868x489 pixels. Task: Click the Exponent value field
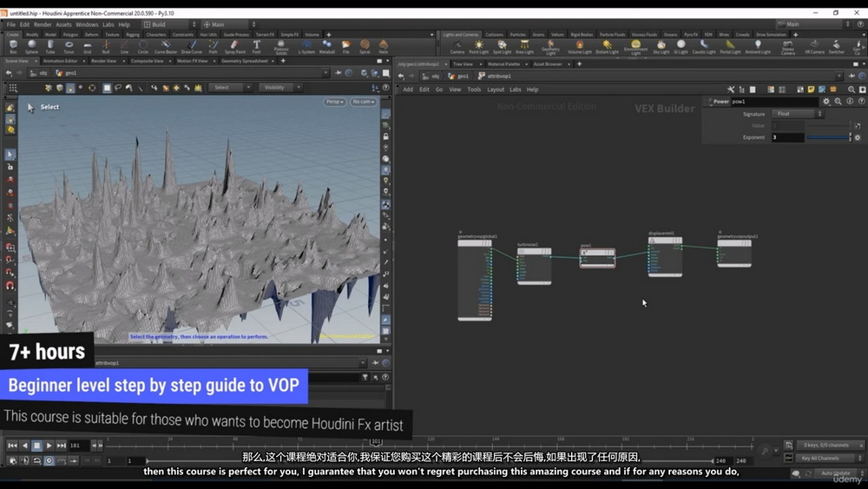pyautogui.click(x=788, y=137)
